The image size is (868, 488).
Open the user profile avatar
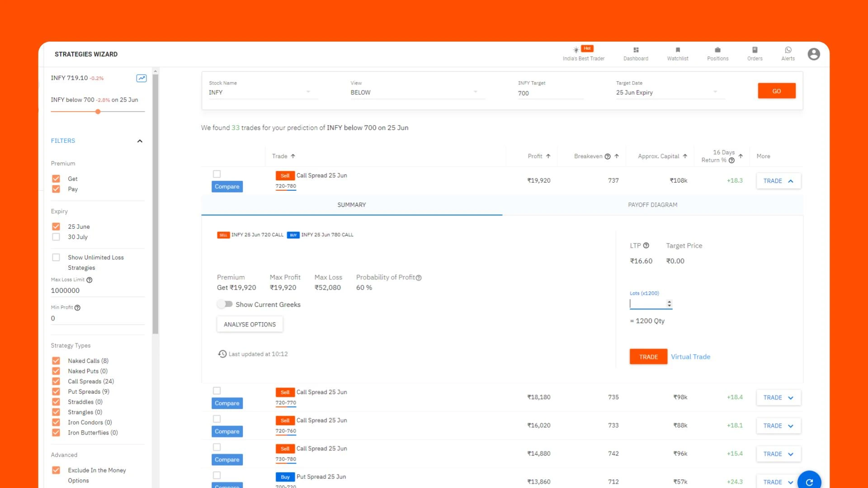pyautogui.click(x=814, y=54)
